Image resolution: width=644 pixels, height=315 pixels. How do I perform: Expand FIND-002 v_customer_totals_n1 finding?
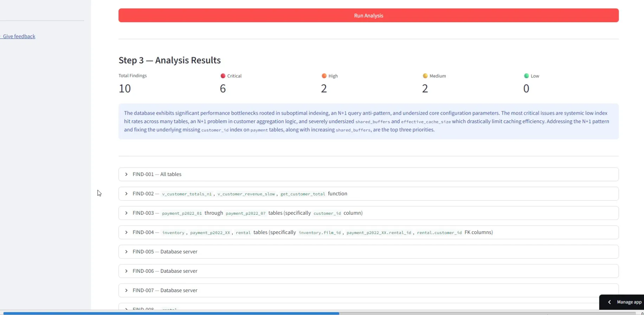pos(368,194)
